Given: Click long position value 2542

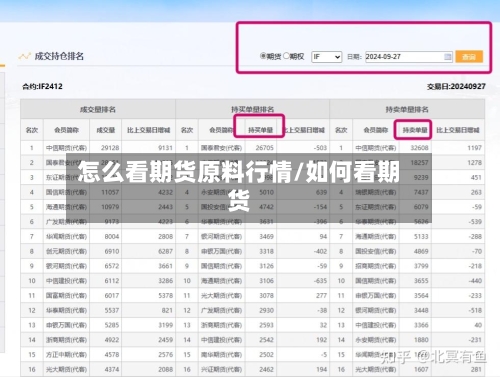Looking at the screenshot, I should 266,340.
